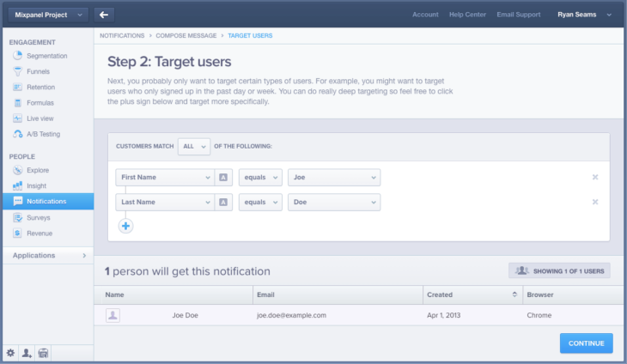Open Revenue in the People section
This screenshot has height=364, width=627.
click(40, 234)
